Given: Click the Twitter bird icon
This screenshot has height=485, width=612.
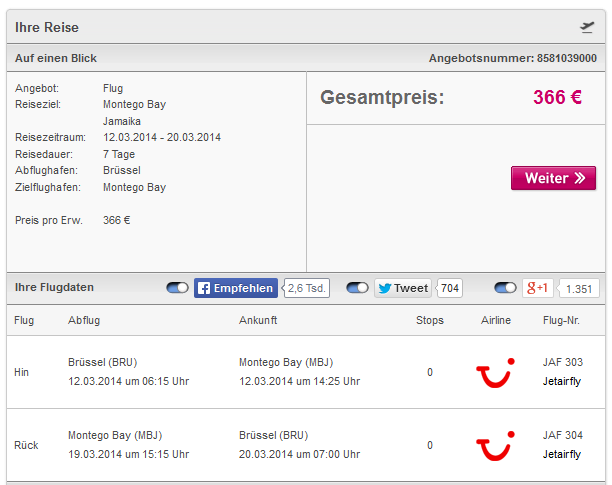Looking at the screenshot, I should pyautogui.click(x=385, y=288).
